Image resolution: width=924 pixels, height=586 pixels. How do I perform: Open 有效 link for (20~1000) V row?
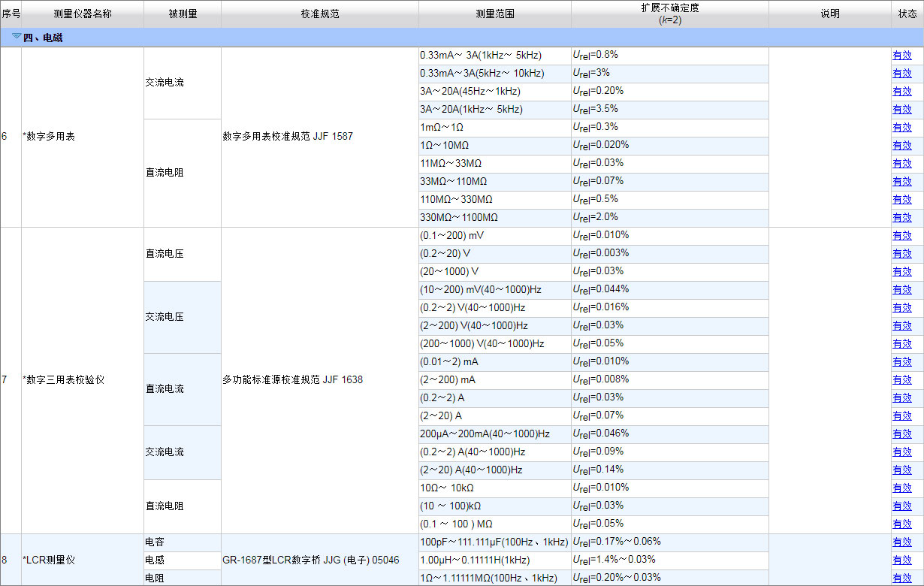(901, 271)
